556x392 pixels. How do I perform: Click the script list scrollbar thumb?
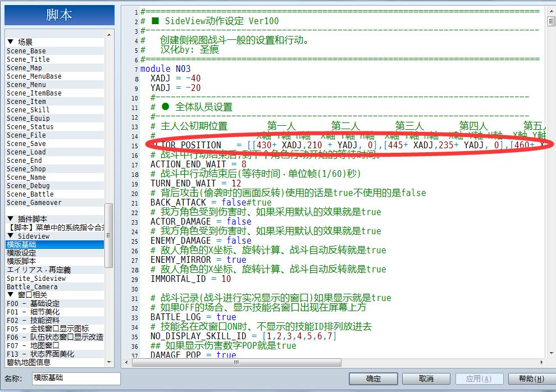tap(109, 235)
